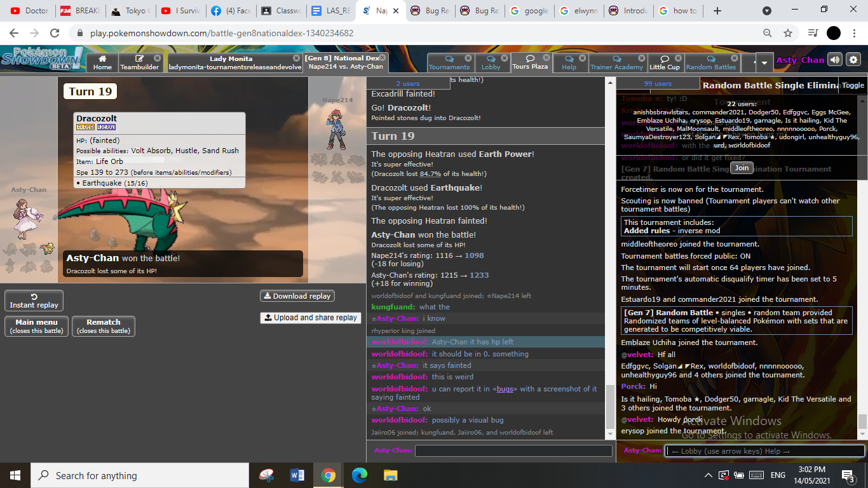Click Instant replay button
Image resolution: width=868 pixels, height=488 pixels.
click(34, 301)
